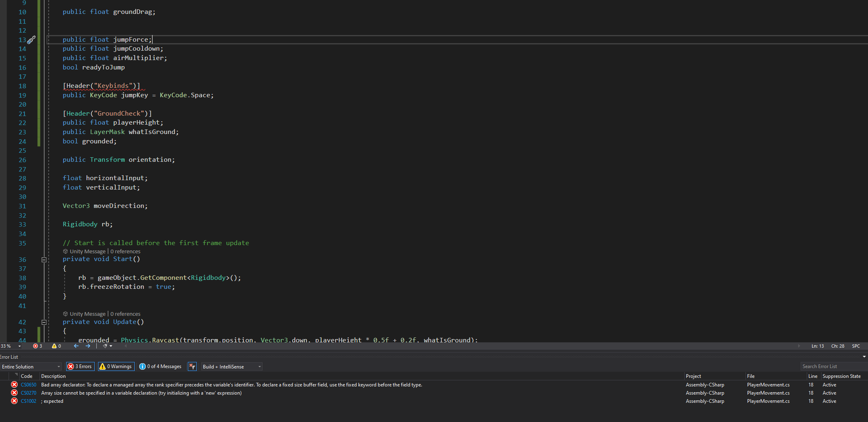Click line number 18 in the editor gutter

[22, 86]
